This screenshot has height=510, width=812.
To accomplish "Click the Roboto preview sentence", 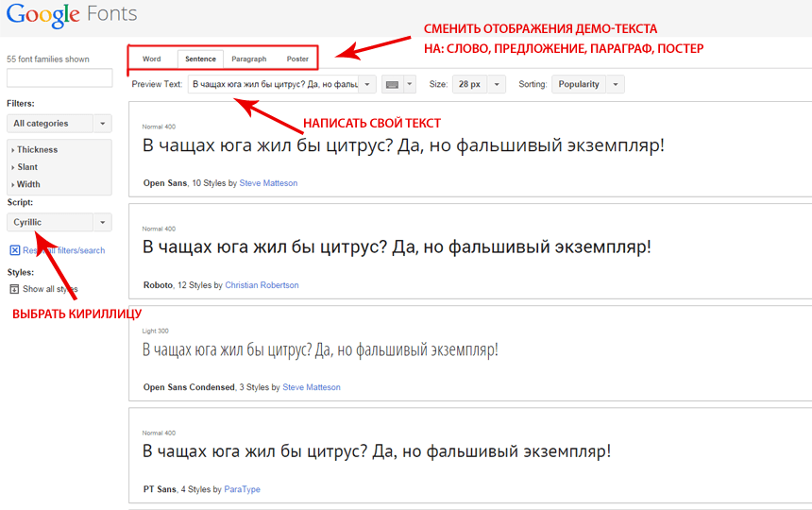I will coord(397,247).
